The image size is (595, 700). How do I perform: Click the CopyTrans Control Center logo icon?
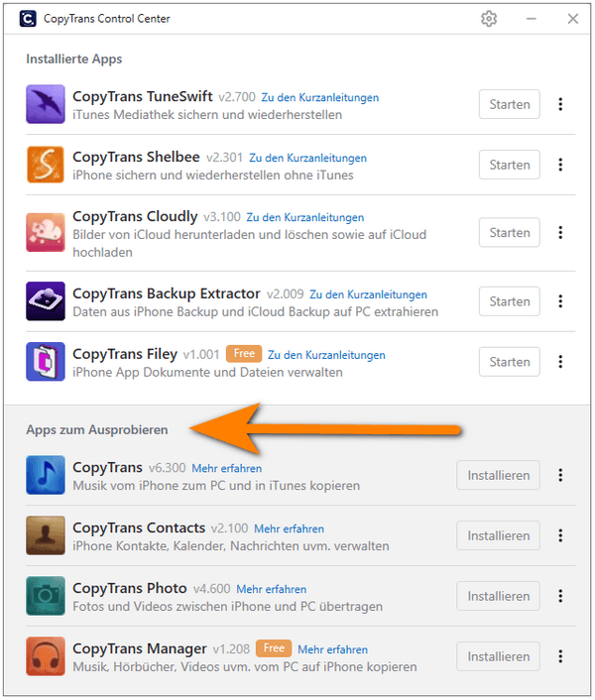[28, 19]
